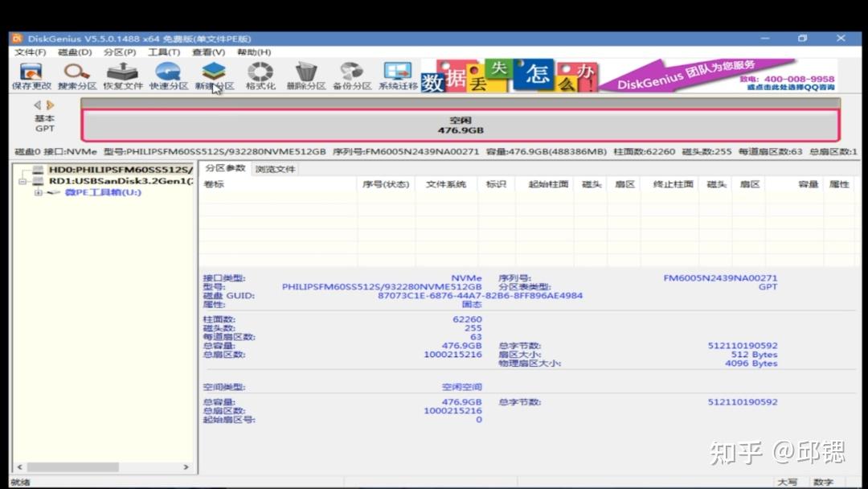Click the HD0 hard disk icon in tree
Viewport: 868px width, 489px height.
tap(38, 170)
